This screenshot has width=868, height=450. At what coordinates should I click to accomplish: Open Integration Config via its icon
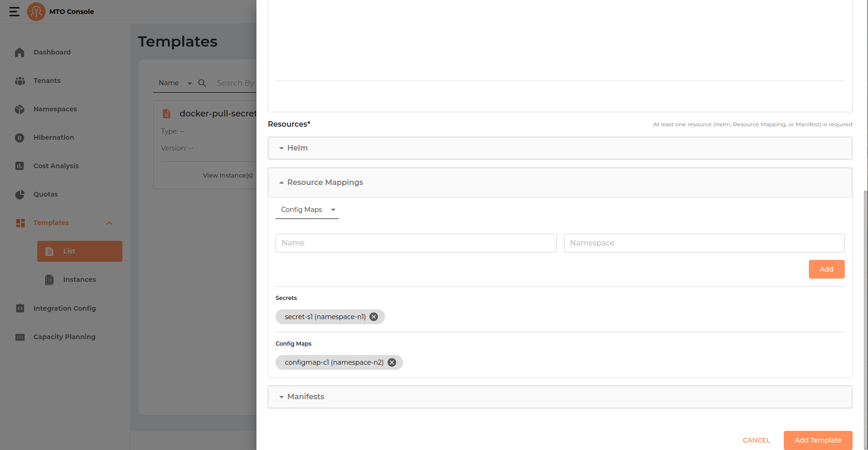click(x=20, y=308)
